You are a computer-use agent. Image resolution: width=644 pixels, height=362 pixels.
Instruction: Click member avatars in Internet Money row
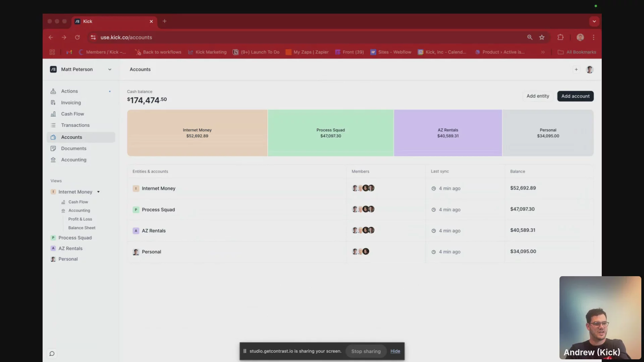pyautogui.click(x=363, y=188)
